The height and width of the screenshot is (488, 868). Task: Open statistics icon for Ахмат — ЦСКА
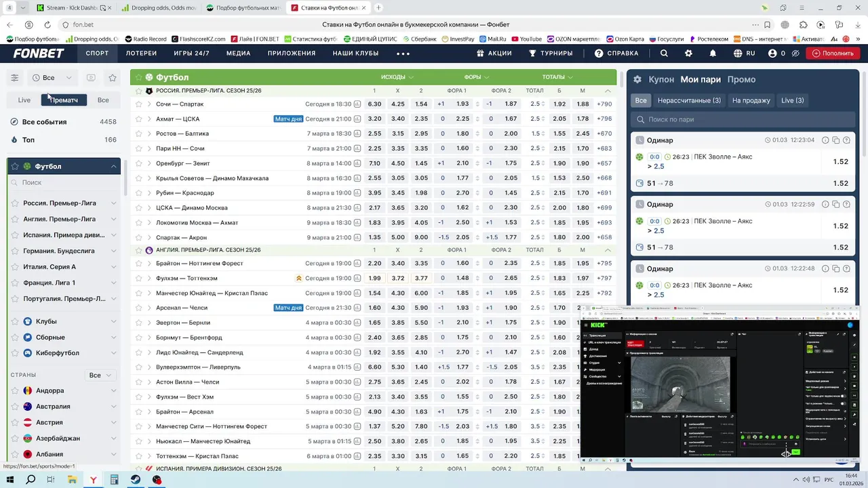click(x=357, y=119)
